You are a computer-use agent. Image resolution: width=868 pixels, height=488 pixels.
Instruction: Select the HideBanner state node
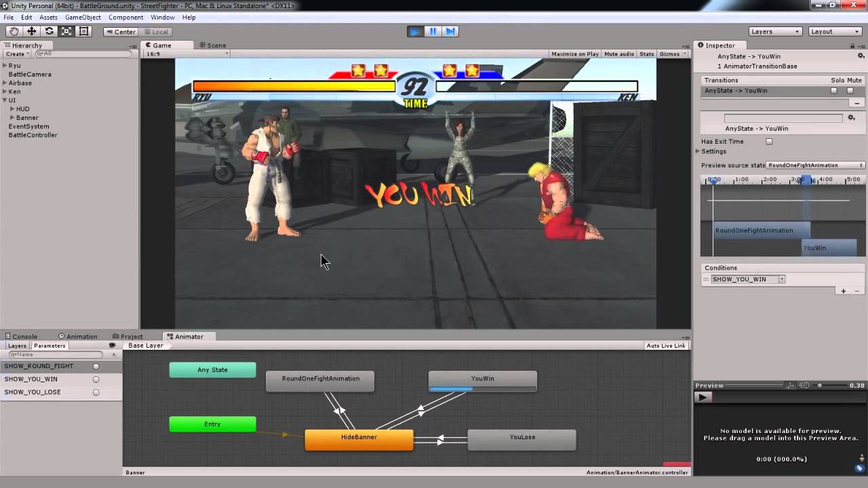pos(359,440)
